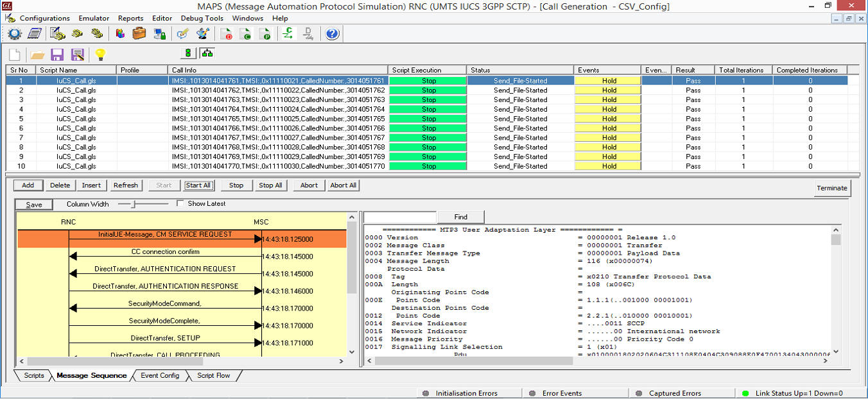Click the decode pane vertical scrollbar thumb
The height and width of the screenshot is (399, 868).
tap(836, 240)
